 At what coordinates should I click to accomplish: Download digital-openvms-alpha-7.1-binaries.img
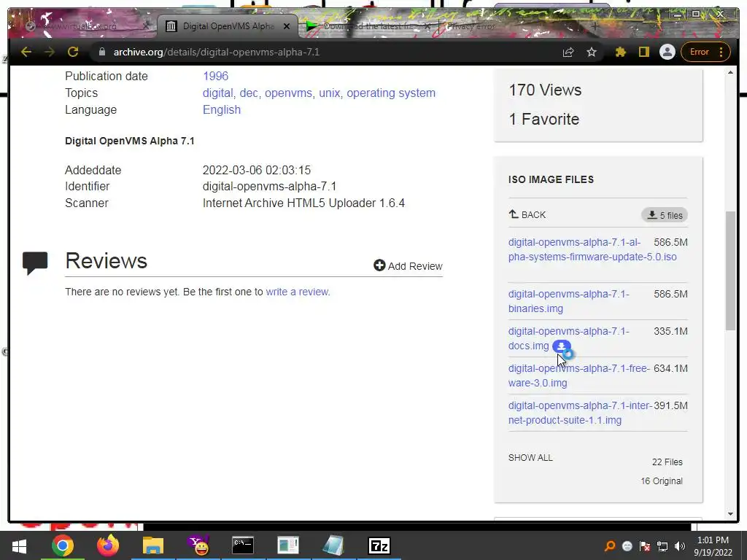(569, 301)
